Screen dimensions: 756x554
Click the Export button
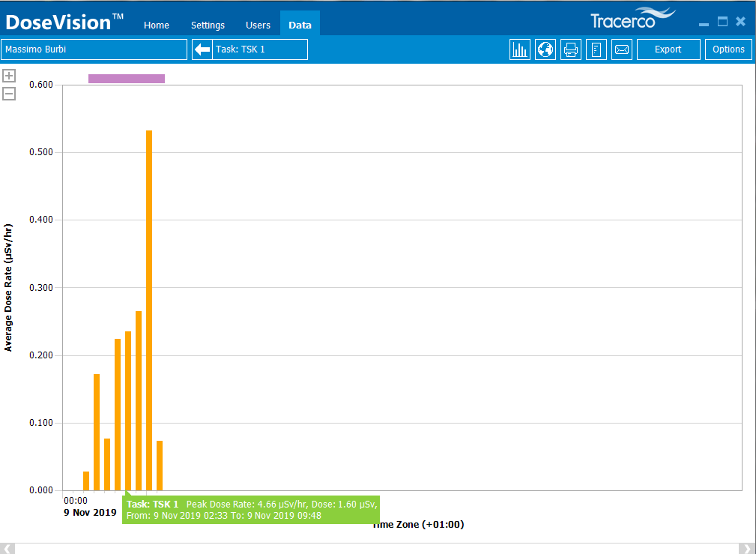(x=668, y=49)
